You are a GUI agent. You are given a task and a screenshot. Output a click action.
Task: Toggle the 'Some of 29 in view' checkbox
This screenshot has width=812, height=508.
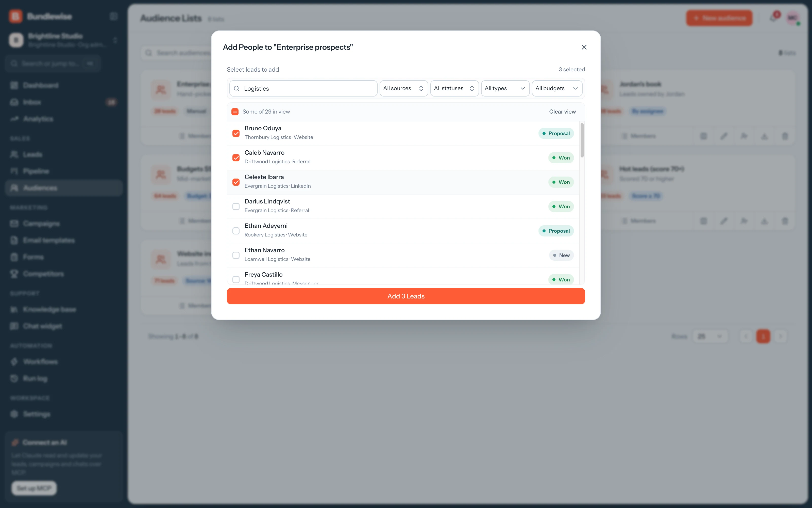tap(235, 112)
